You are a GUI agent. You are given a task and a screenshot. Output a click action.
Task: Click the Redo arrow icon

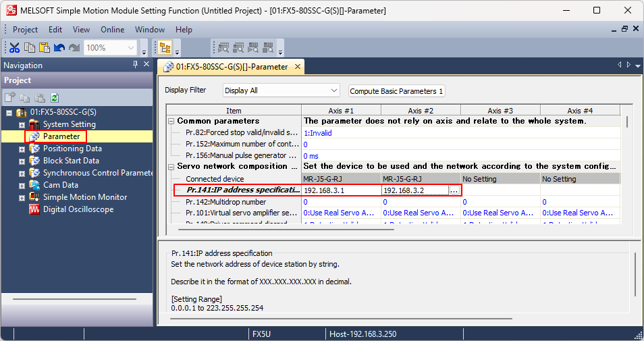click(74, 48)
